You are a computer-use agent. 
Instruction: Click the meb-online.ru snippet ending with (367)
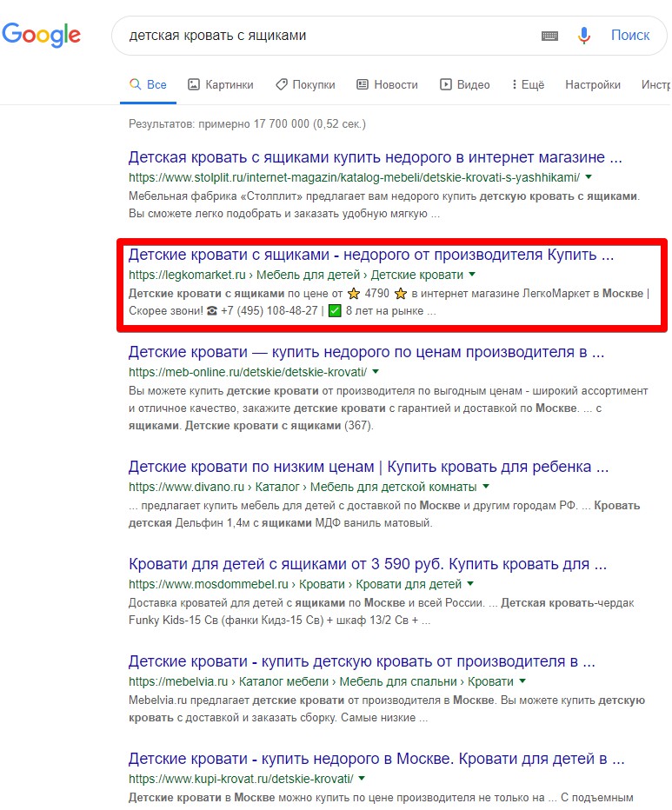point(389,408)
